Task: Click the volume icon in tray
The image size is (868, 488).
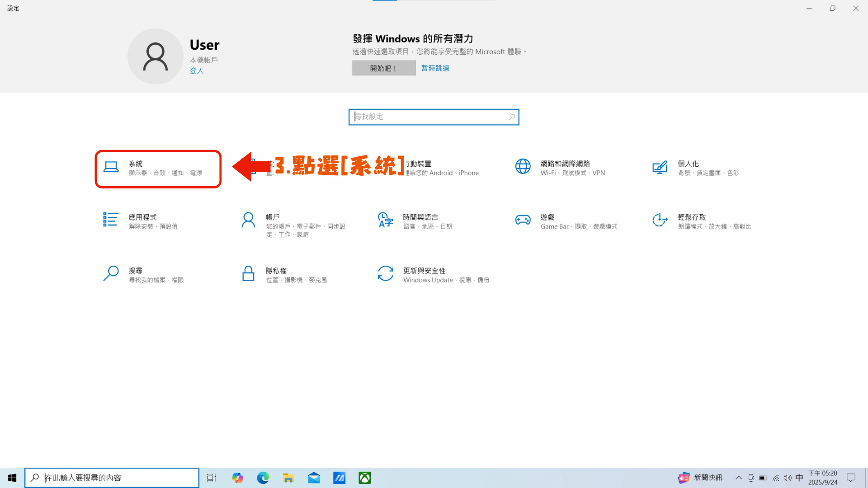Action: coord(788,478)
